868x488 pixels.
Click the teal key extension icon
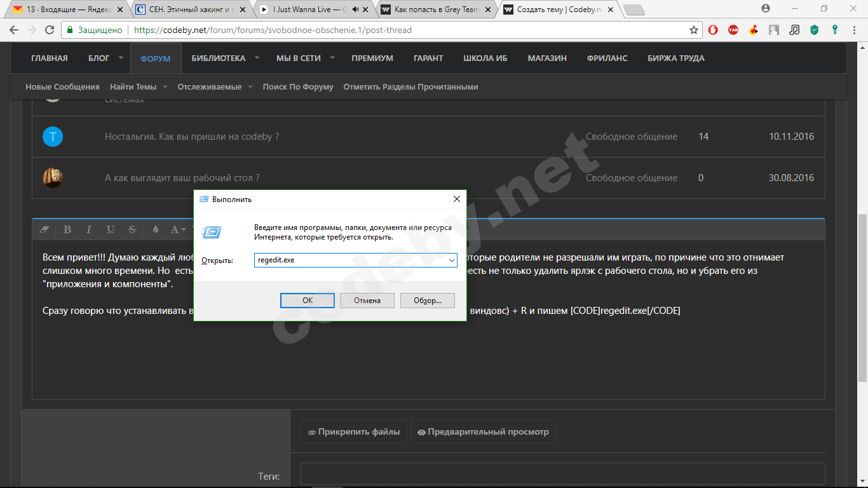tap(835, 30)
